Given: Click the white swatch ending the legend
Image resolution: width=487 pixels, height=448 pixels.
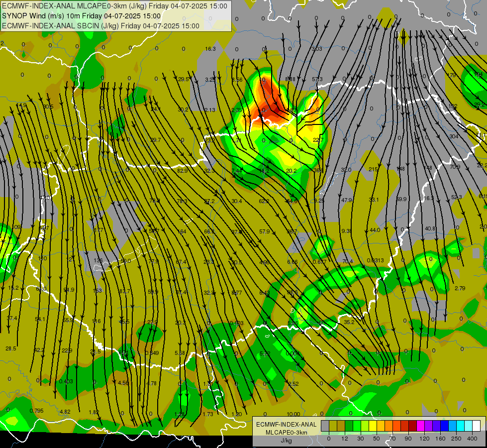Looking at the screenshot, I should pos(476,426).
